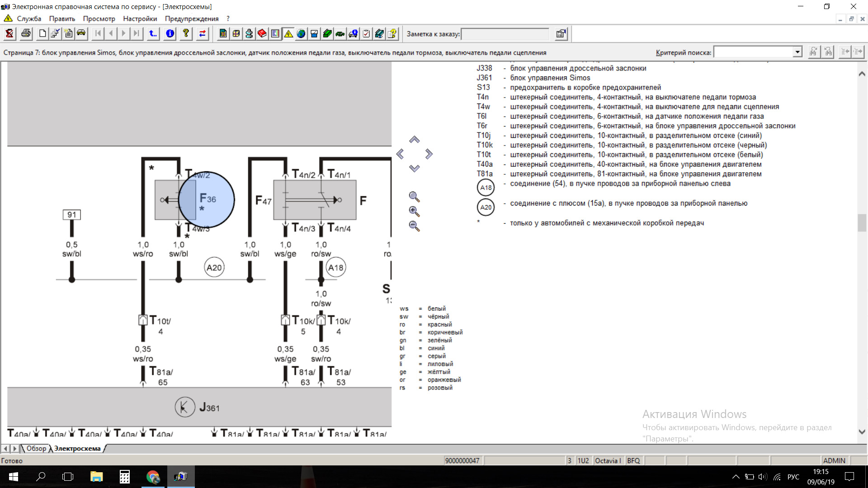Click component F36 in the wiring diagram
Screen dimensions: 868x488
click(208, 199)
